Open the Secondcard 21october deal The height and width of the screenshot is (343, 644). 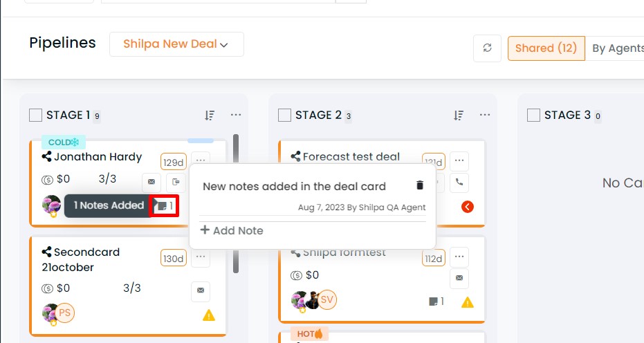pos(81,259)
